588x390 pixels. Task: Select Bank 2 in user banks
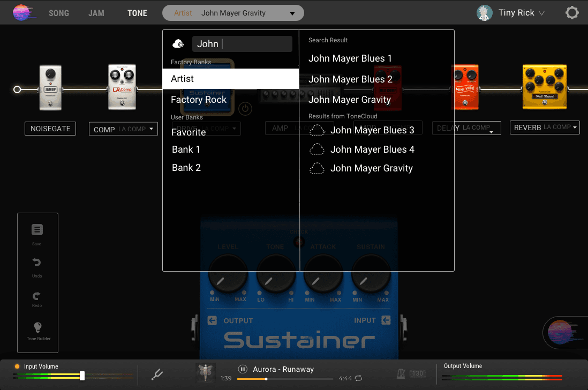coord(186,167)
